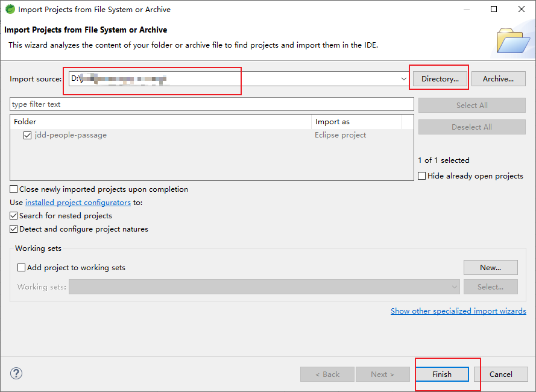
Task: Click the help question mark icon
Action: (16, 374)
